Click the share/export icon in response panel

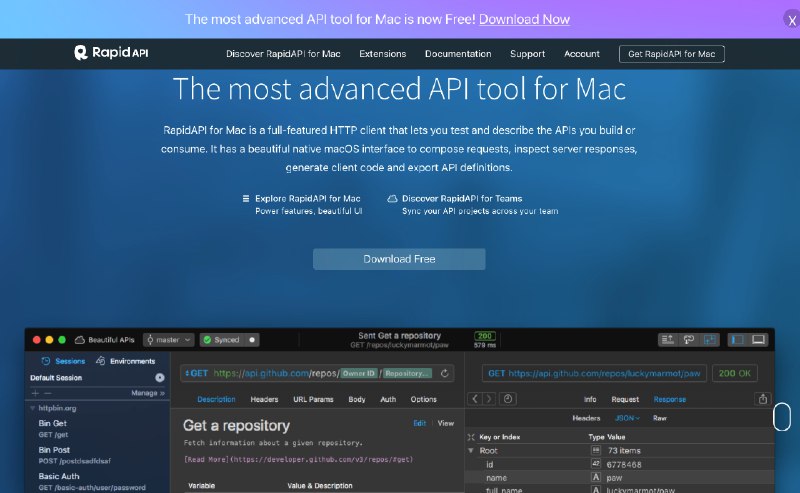(764, 399)
